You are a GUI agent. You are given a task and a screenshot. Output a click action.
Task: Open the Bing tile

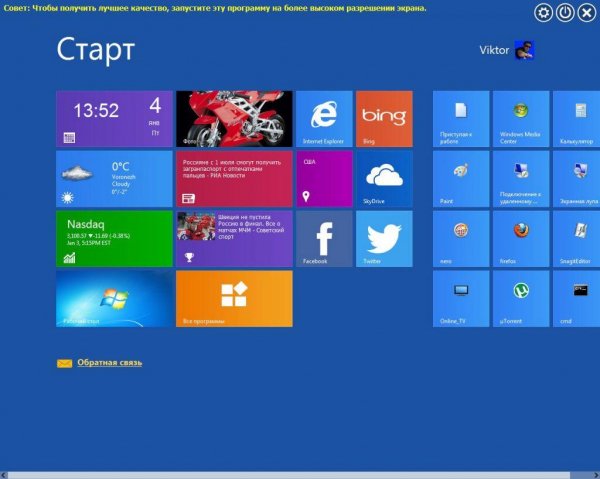click(384, 119)
